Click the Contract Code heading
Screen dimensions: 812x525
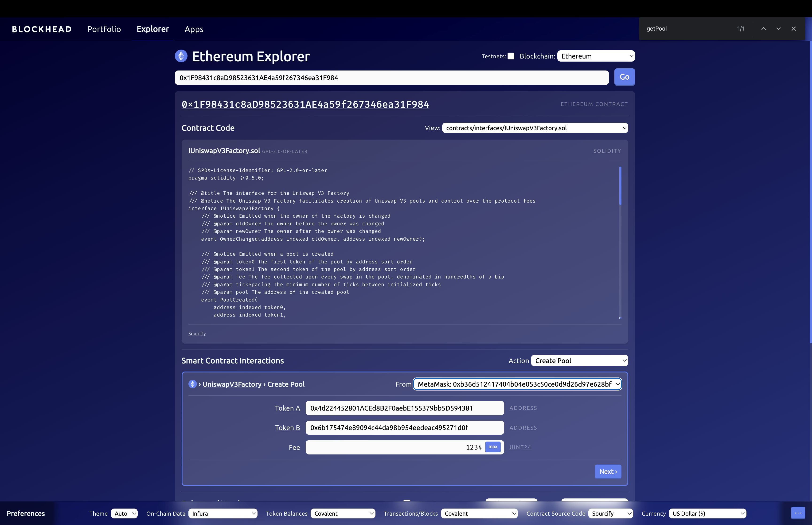point(208,128)
